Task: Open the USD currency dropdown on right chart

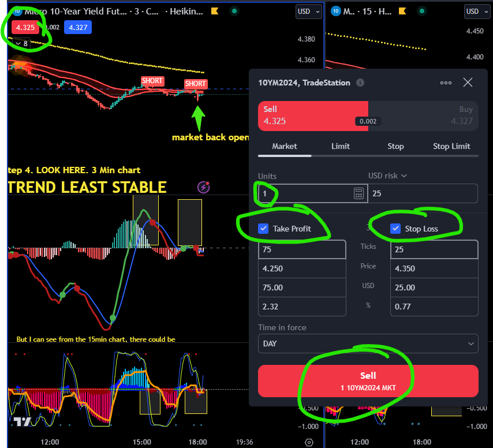Action: pos(477,12)
